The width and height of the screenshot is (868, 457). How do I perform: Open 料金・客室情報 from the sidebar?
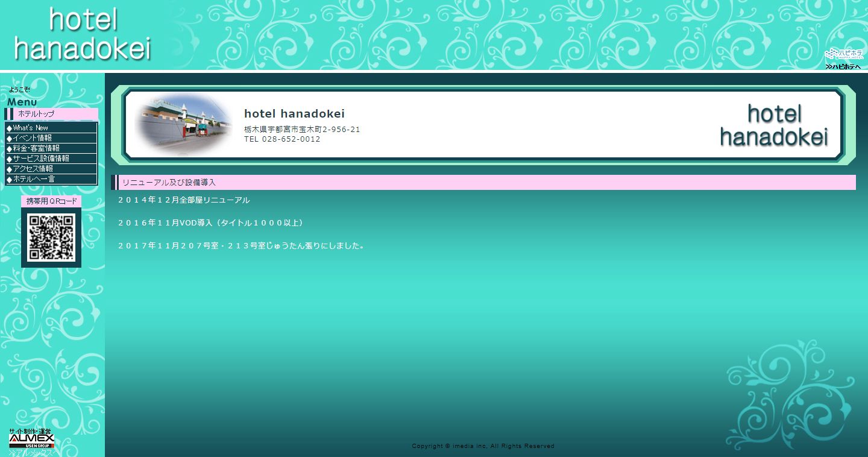click(36, 148)
